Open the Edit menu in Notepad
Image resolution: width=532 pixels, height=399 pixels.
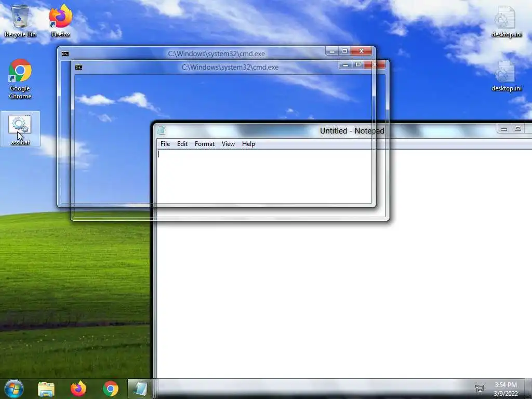[182, 144]
